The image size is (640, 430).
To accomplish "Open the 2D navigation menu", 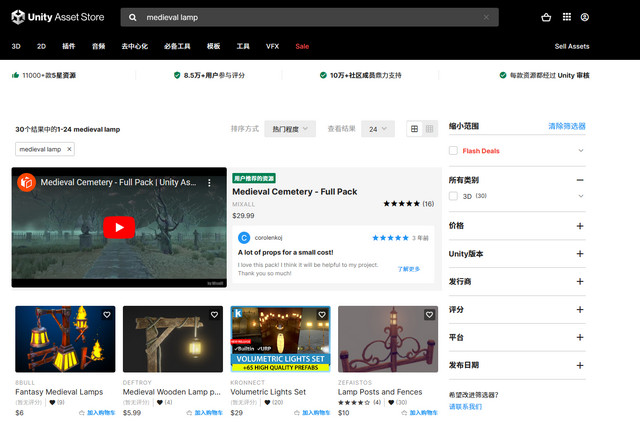I will (41, 47).
